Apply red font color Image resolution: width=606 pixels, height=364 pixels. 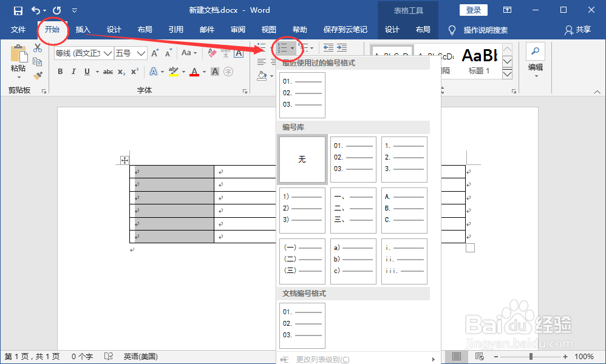click(x=194, y=72)
